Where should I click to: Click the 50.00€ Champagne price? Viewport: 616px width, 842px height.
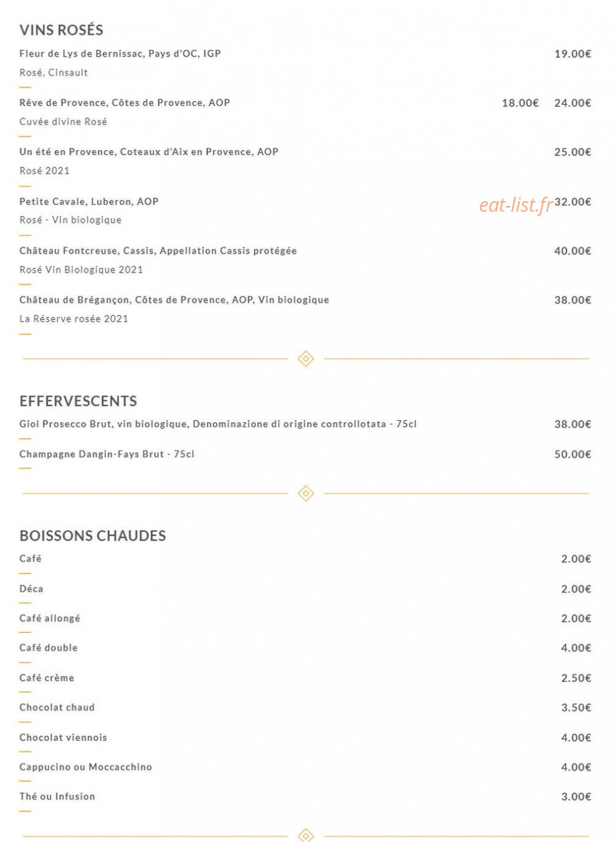pos(572,454)
